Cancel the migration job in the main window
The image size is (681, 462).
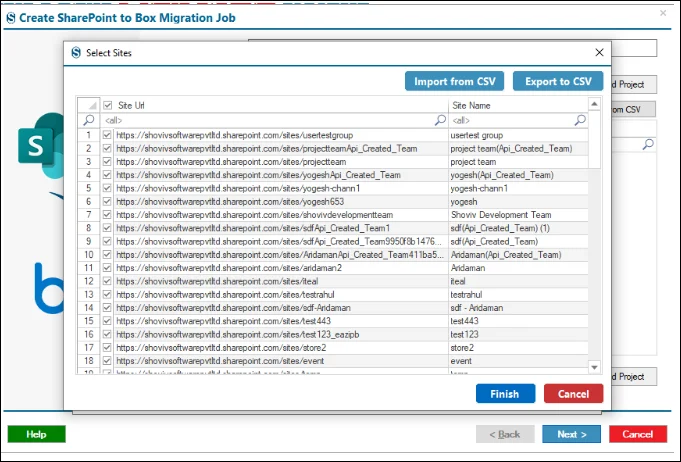tap(638, 434)
